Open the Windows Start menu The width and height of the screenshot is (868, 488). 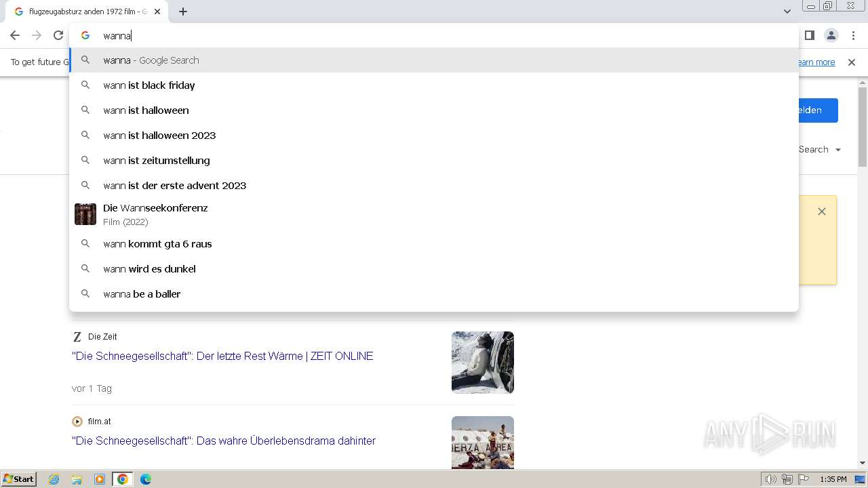(18, 479)
